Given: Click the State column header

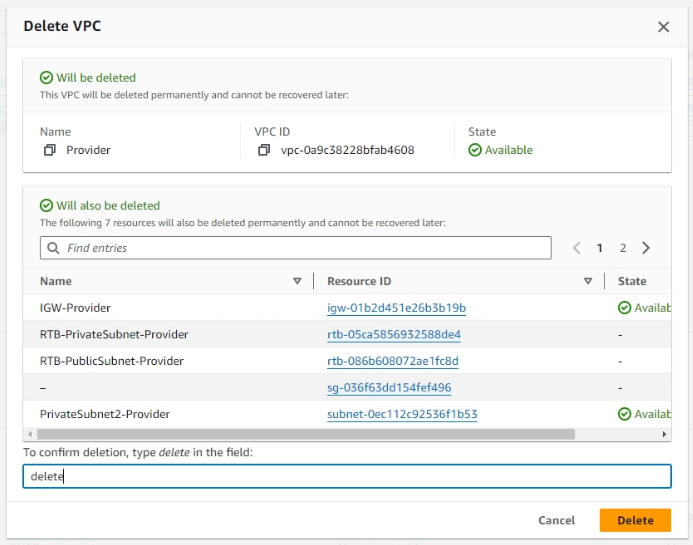Looking at the screenshot, I should click(632, 281).
